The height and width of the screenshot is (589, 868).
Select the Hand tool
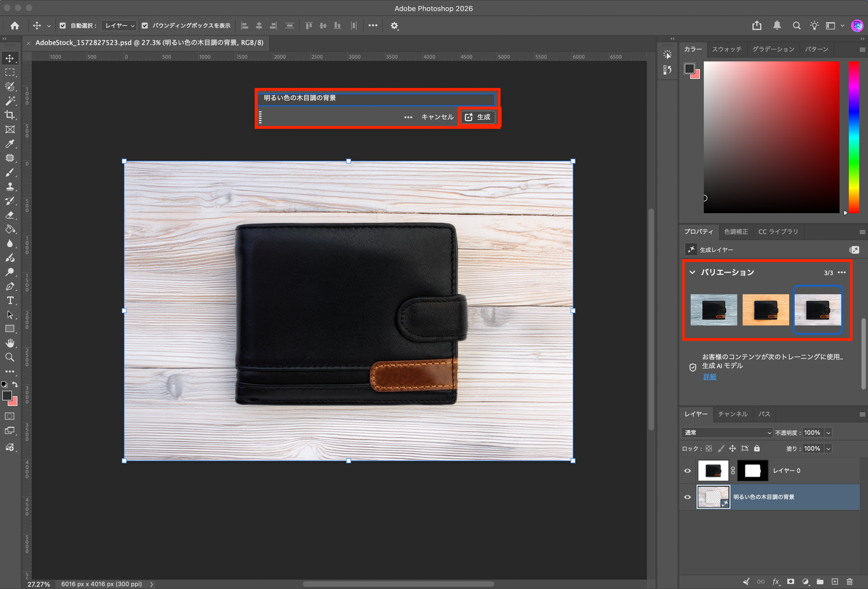pyautogui.click(x=10, y=343)
